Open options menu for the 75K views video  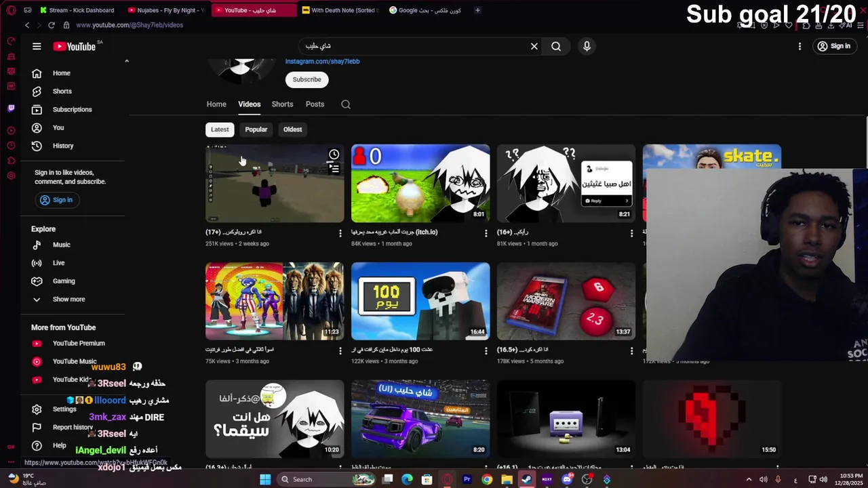tap(340, 351)
